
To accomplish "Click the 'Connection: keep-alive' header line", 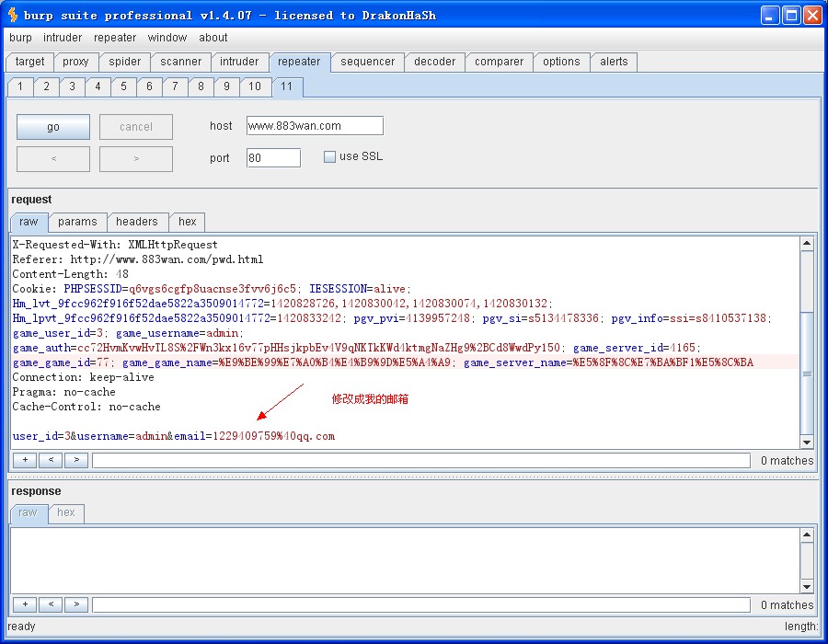I will tap(84, 377).
